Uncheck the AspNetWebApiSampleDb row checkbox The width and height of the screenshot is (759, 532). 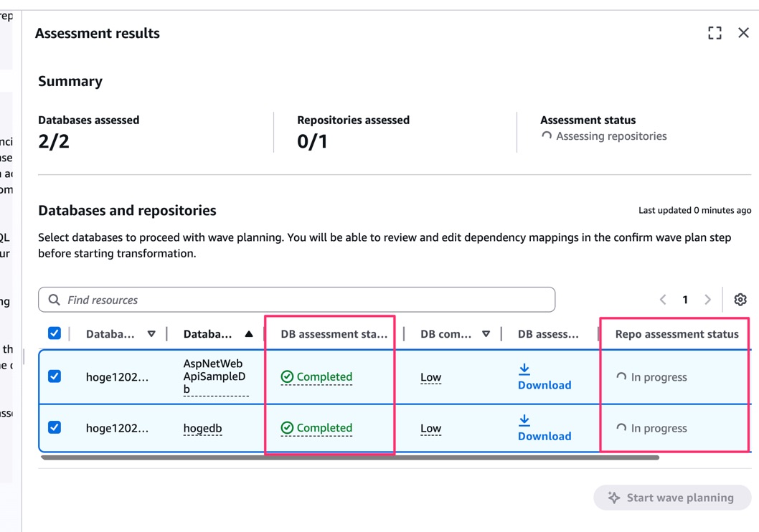[55, 376]
